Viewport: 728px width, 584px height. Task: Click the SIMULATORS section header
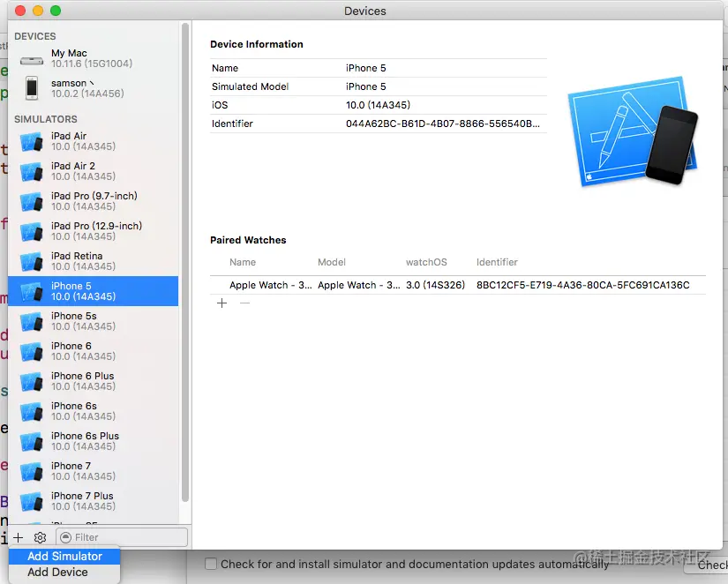pyautogui.click(x=46, y=119)
